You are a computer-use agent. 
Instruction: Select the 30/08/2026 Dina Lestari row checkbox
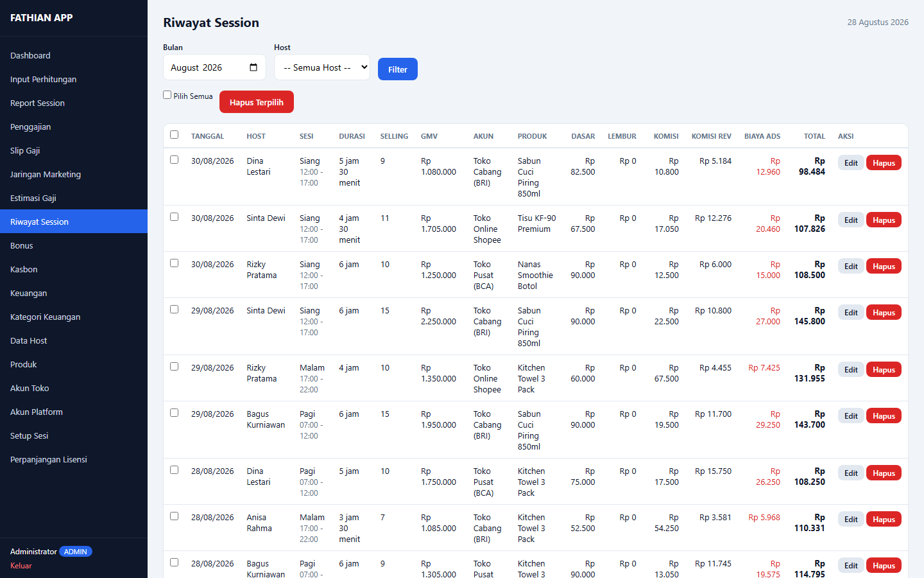(174, 159)
